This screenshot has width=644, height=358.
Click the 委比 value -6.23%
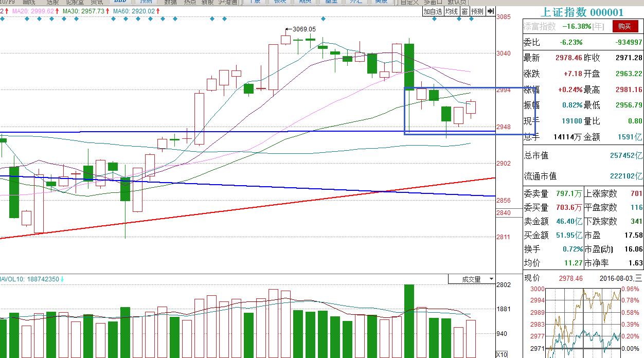coord(571,43)
